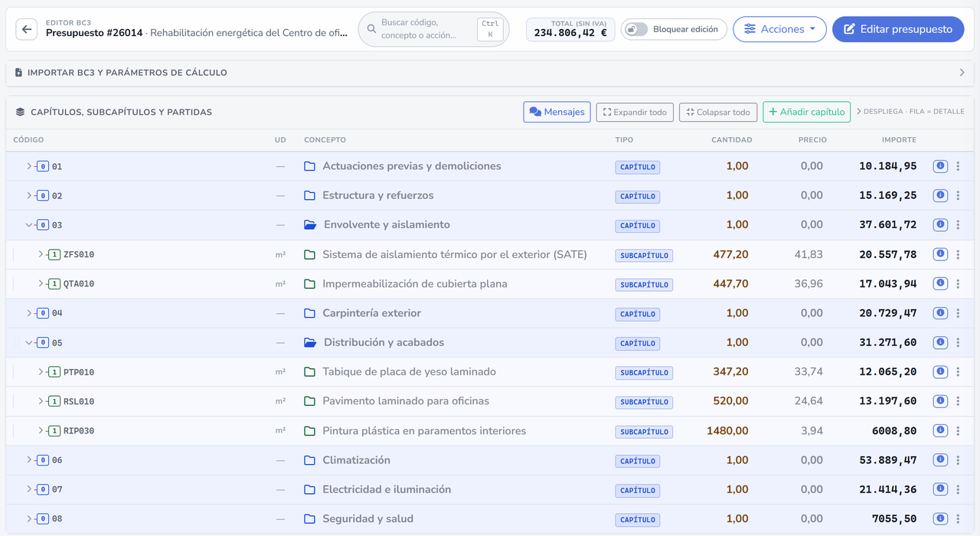Select quantity 477,20 in ZFS010 row

point(730,254)
